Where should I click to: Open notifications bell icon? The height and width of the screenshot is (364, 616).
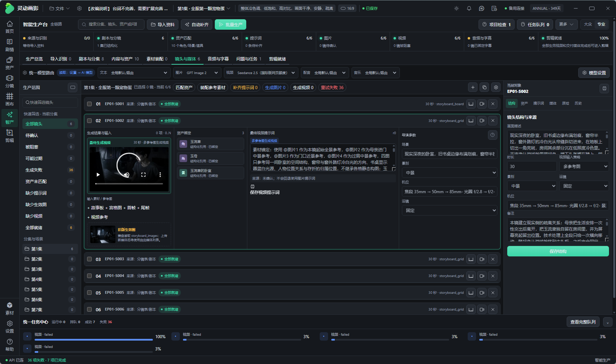(469, 8)
